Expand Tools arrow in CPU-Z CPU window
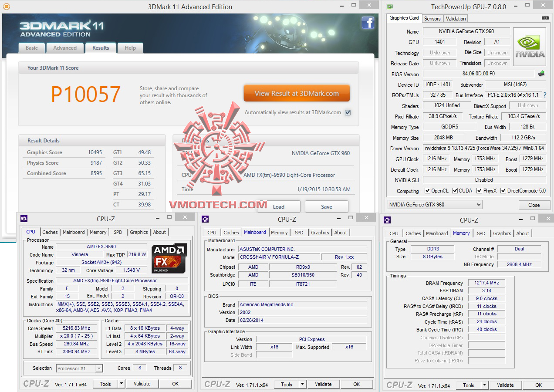Image resolution: width=554 pixels, height=392 pixels. pyautogui.click(x=121, y=384)
